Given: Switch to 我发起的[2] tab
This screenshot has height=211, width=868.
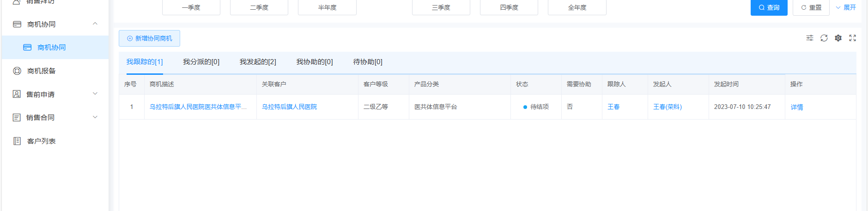Looking at the screenshot, I should (258, 62).
